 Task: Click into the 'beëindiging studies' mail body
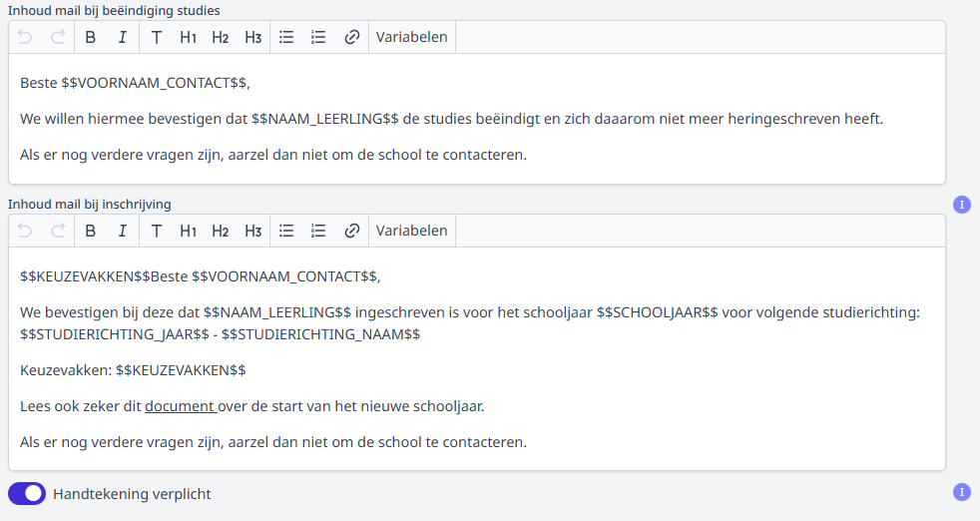(x=477, y=119)
